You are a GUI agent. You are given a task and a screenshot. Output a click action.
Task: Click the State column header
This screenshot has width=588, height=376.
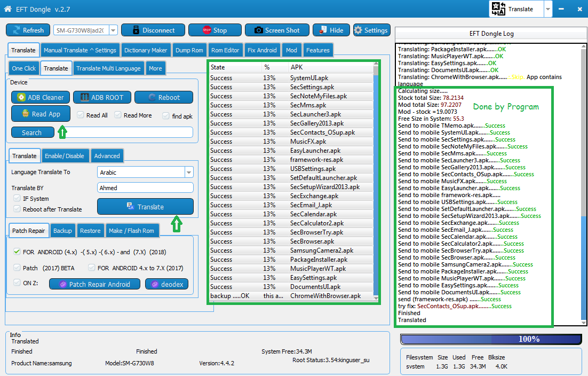coord(235,67)
